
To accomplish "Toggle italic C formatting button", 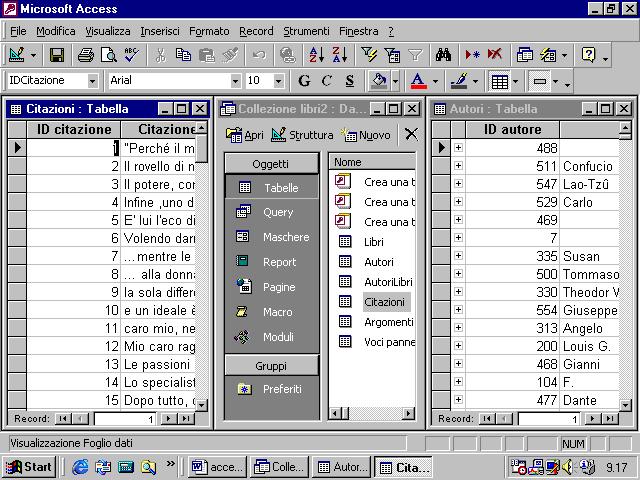I will pyautogui.click(x=327, y=81).
